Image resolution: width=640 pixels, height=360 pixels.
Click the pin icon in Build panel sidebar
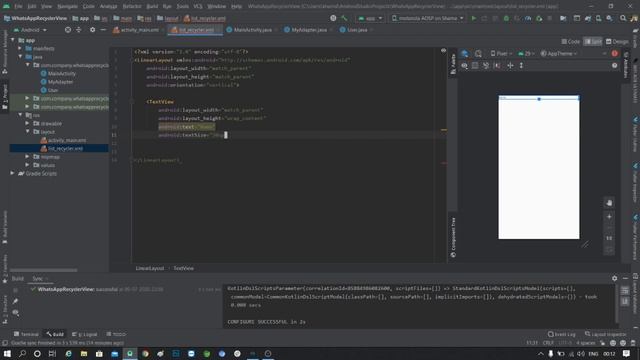(x=16, y=301)
